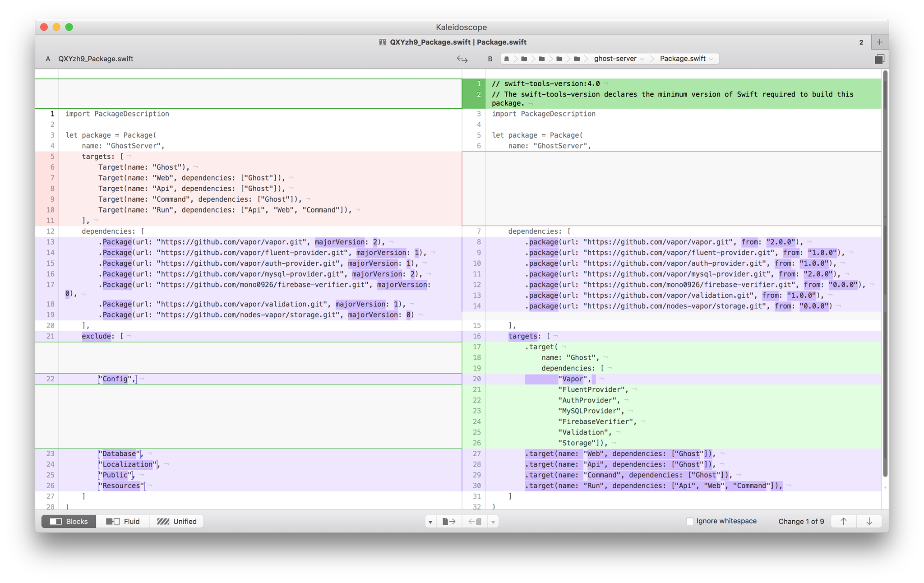Click copy change to right arrow icon
924x583 pixels.
449,522
